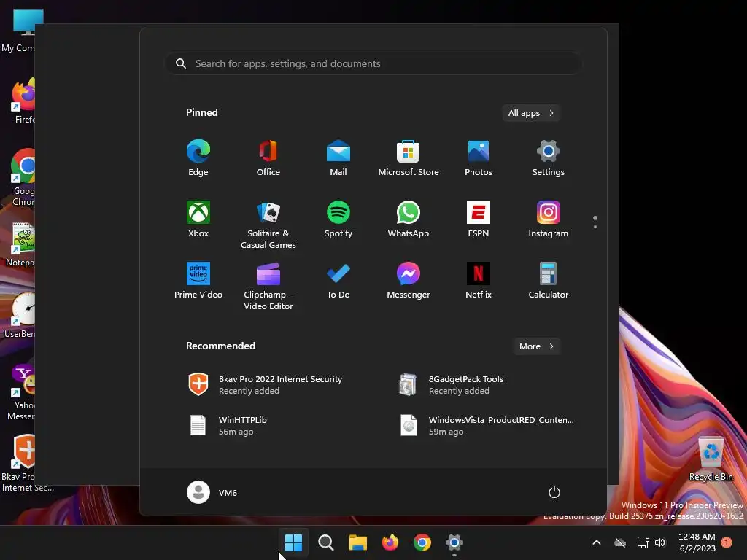This screenshot has height=560, width=747.
Task: Click the power button in Start menu
Action: coord(554,492)
